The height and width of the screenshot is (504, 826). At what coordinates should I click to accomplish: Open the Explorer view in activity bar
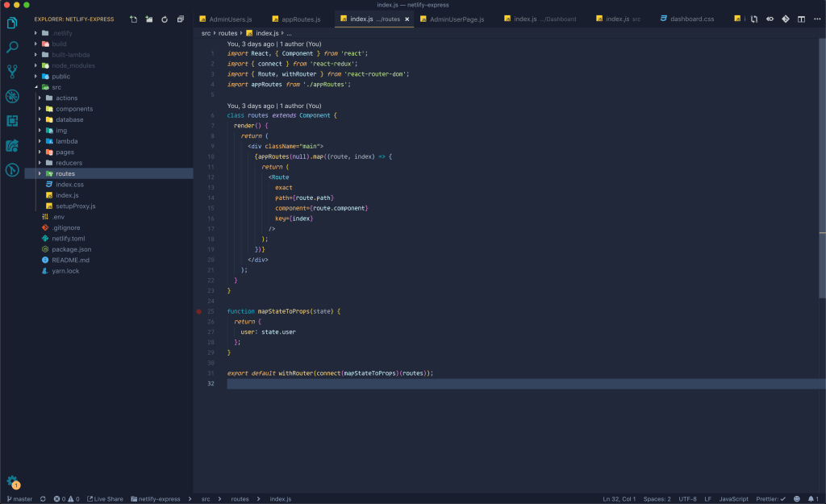click(12, 23)
